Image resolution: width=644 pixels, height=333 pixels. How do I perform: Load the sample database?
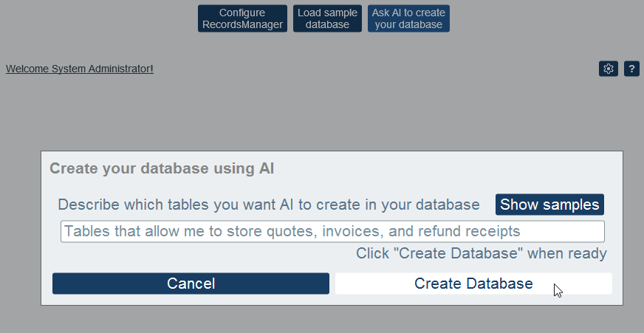point(327,18)
